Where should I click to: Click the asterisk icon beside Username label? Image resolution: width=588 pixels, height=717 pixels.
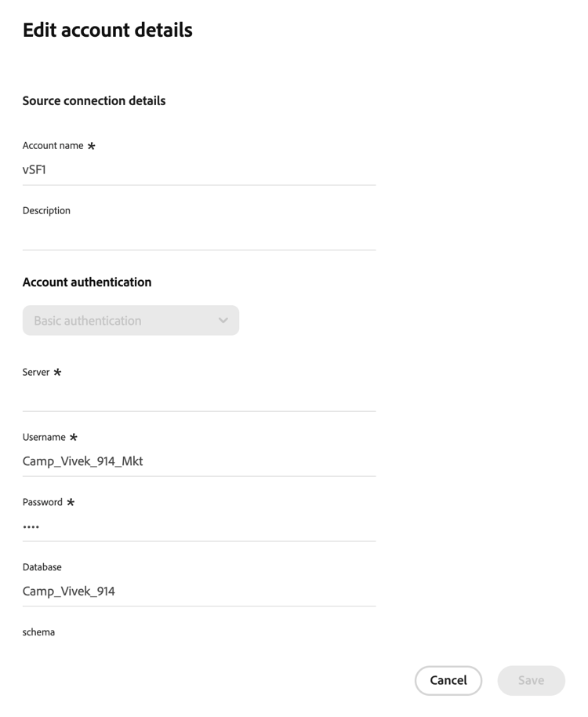tap(73, 437)
